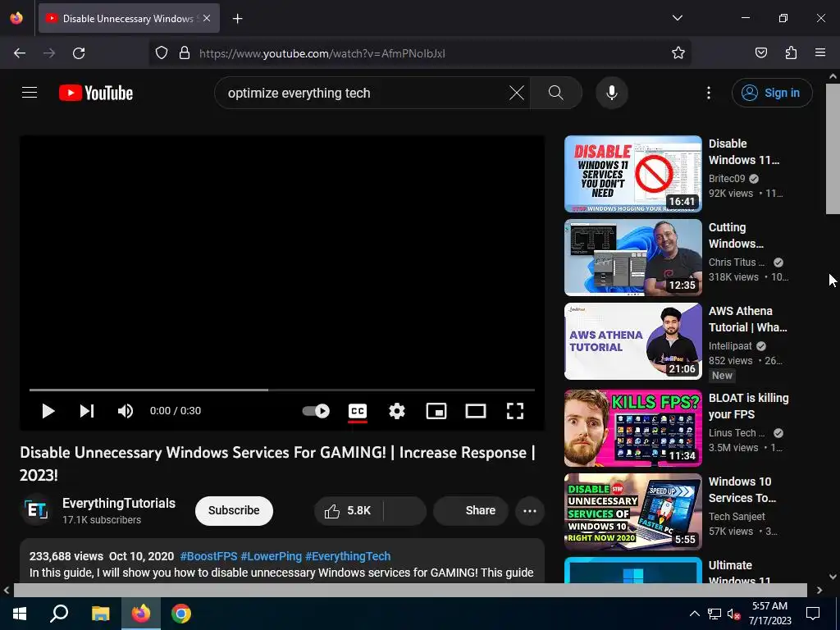
Task: Play the video
Action: [x=48, y=411]
